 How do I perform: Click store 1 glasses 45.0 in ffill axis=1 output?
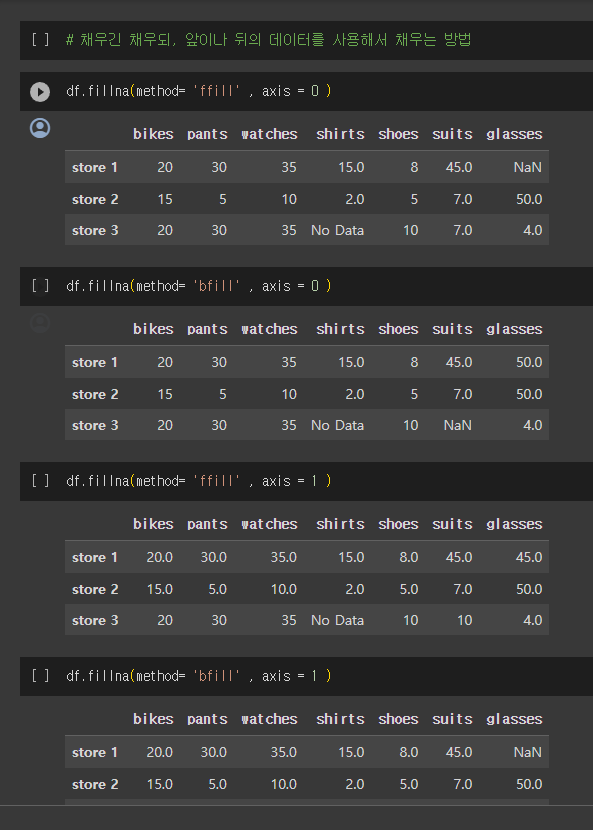click(x=529, y=557)
